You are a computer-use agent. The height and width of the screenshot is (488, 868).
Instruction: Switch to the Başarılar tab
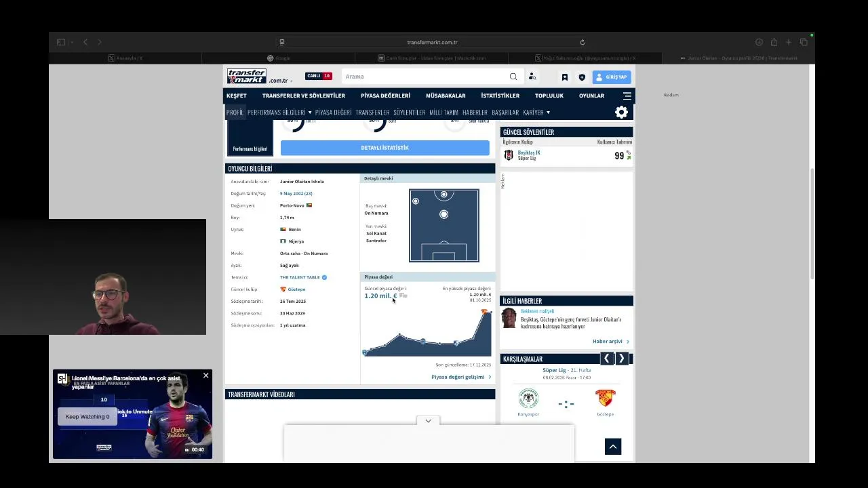pos(505,113)
